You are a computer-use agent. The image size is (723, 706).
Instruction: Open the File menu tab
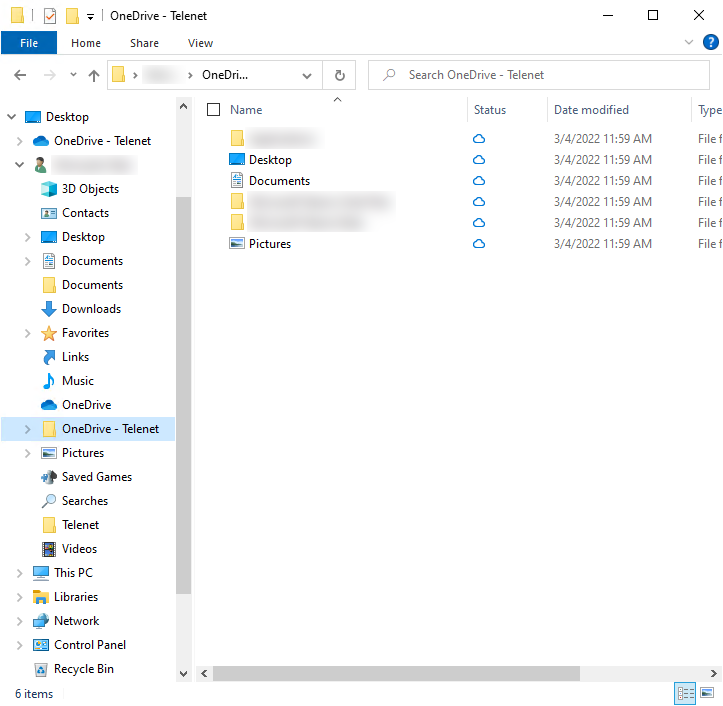click(x=29, y=43)
